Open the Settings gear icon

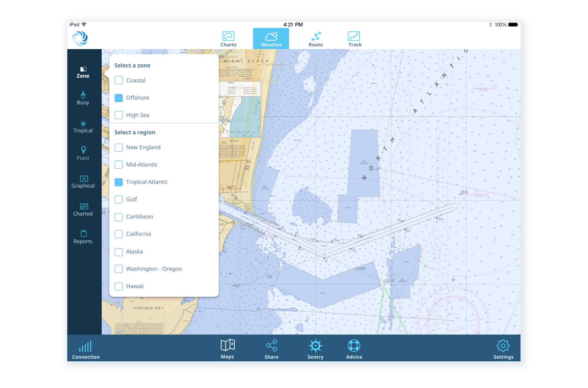tap(503, 346)
